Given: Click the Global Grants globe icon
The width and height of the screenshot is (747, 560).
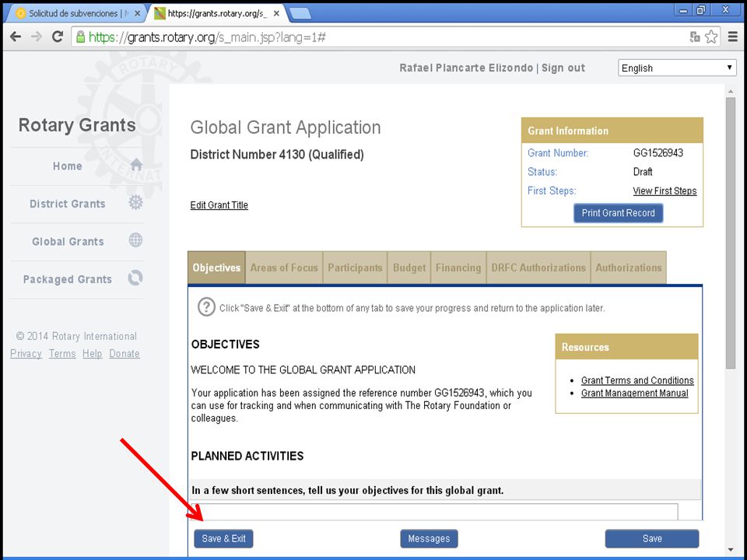Looking at the screenshot, I should pos(135,240).
